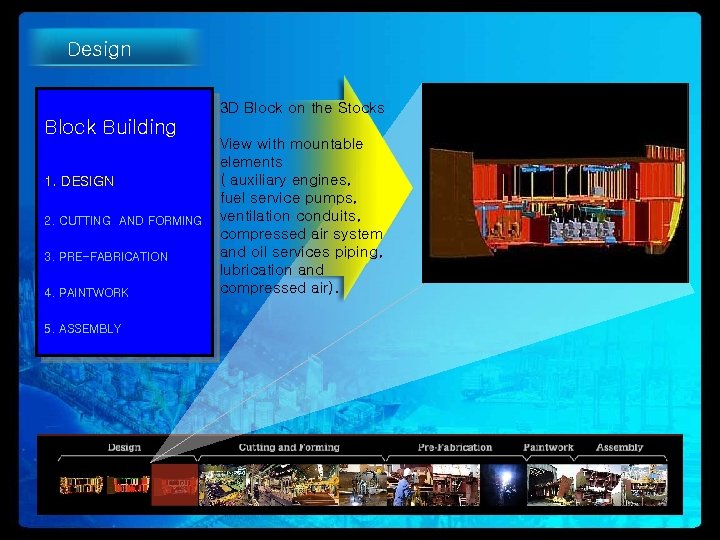
Task: Choose 4. PAINTWORK in block menu
Action: click(86, 292)
